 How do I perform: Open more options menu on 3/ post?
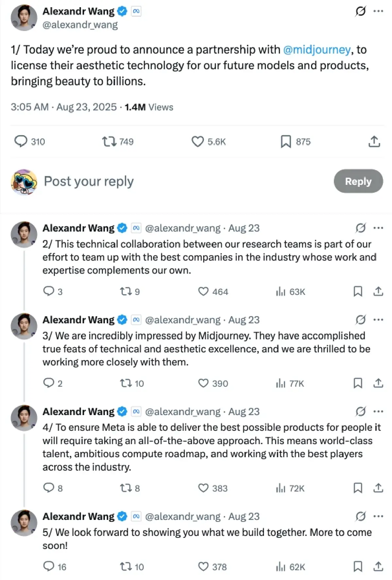[x=378, y=319]
